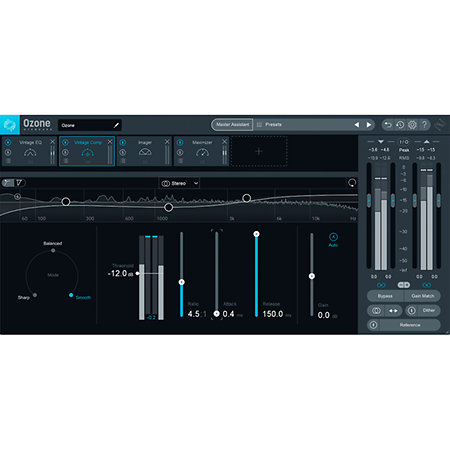Expand output meter with up triangle

pos(426,142)
